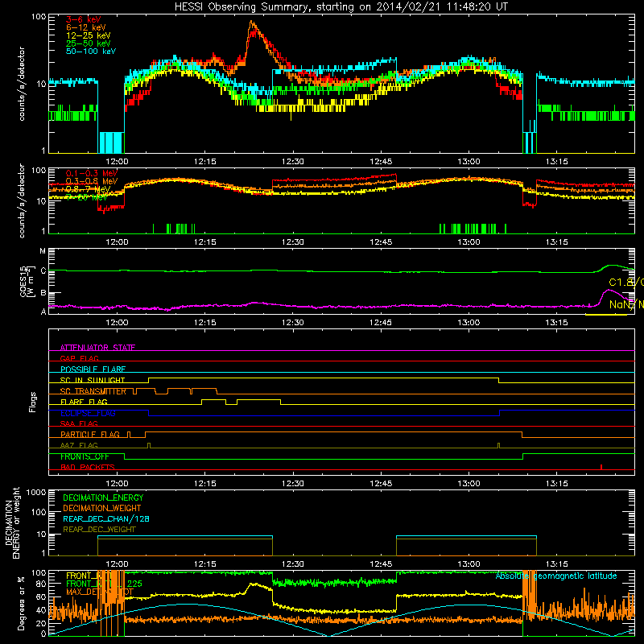Click the FLARE_FLAG label
This screenshot has height=644, width=644.
[84, 402]
